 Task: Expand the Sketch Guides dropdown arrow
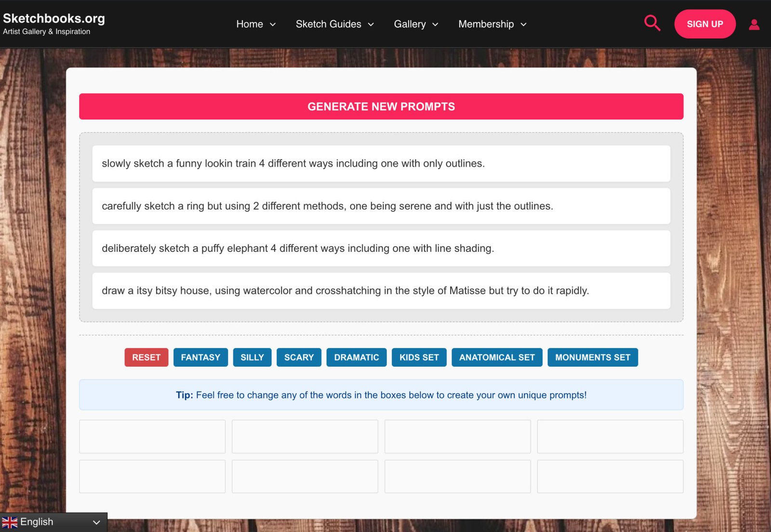(x=371, y=25)
